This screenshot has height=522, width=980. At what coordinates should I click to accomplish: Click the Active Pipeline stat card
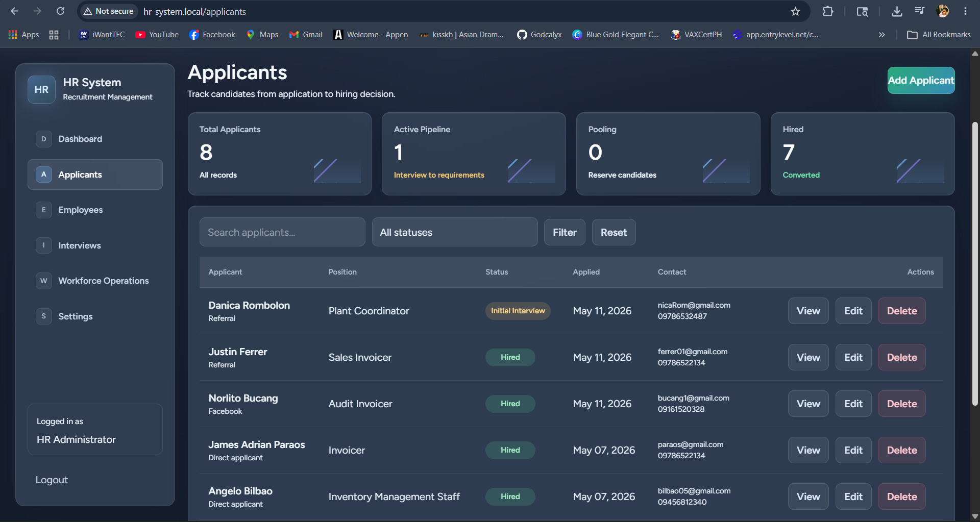pos(474,154)
